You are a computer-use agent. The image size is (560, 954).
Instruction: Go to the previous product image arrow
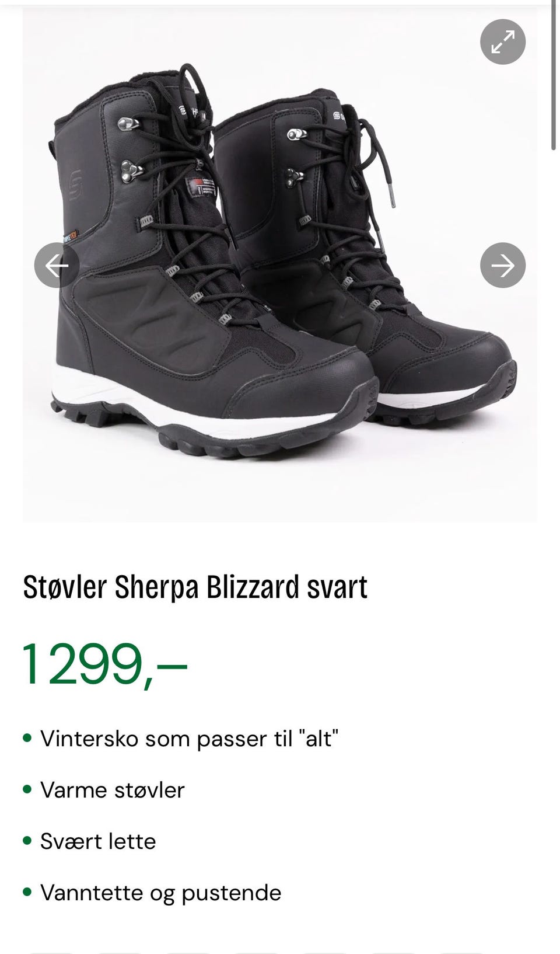tap(57, 265)
